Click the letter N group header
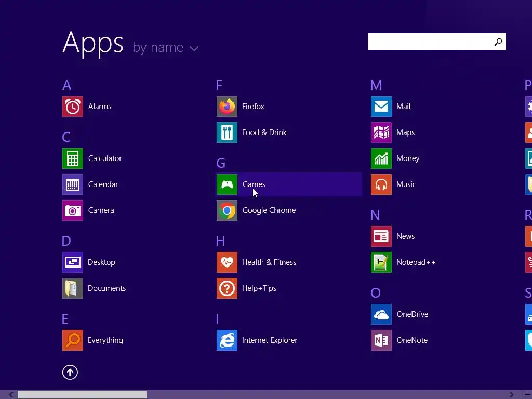The width and height of the screenshot is (532, 399). [375, 215]
